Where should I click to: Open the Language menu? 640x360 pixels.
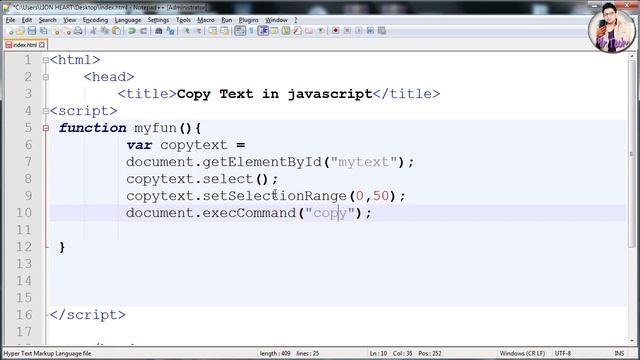tap(128, 20)
